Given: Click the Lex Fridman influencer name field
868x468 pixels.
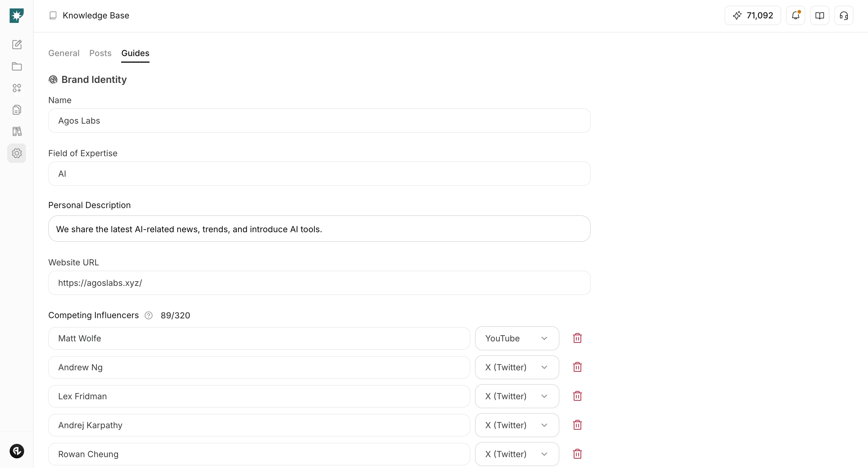Looking at the screenshot, I should 259,396.
